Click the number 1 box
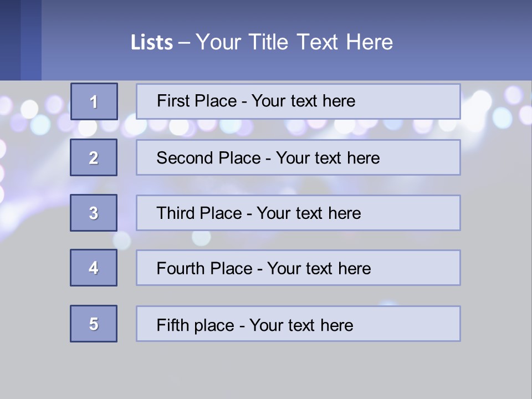Screen dimensions: 532x399 (x=94, y=101)
